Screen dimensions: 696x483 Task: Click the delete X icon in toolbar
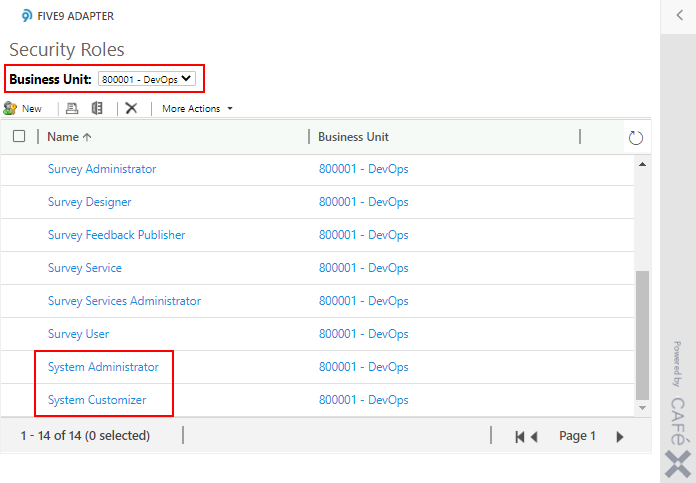[131, 108]
